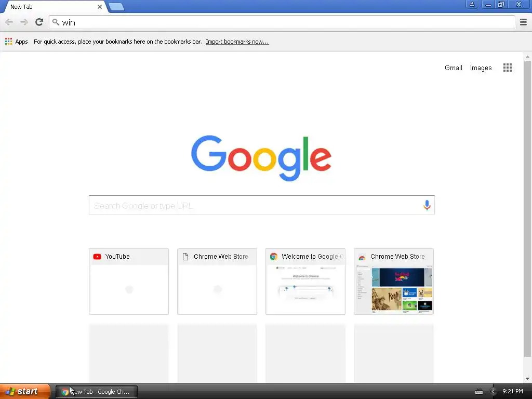The image size is (532, 399).
Task: Click the browser Forward arrow
Action: tap(24, 22)
